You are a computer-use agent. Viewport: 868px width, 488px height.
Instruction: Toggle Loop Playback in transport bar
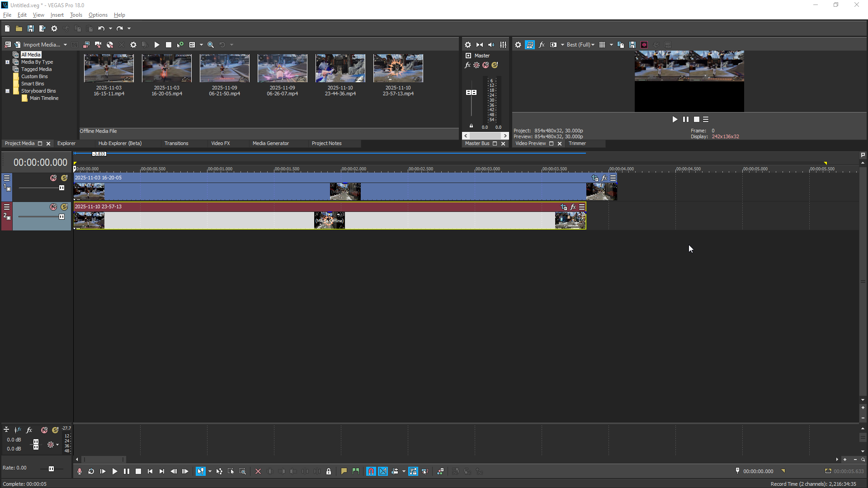(91, 471)
